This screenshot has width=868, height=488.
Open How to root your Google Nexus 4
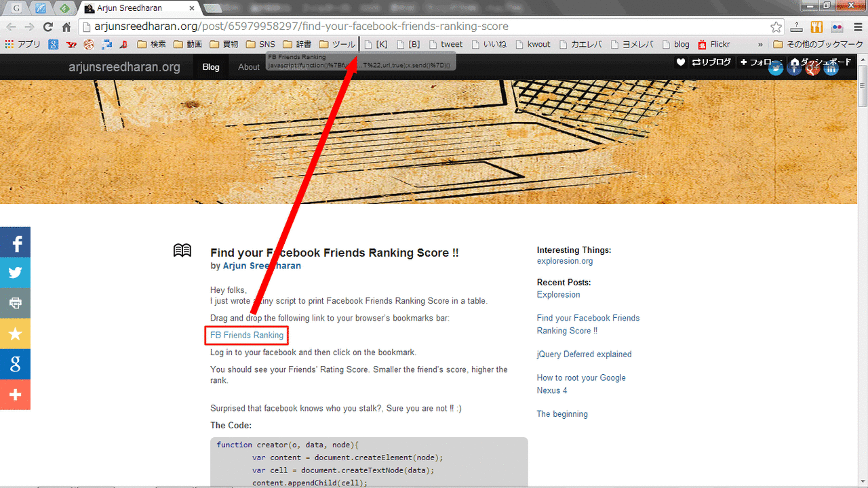tap(581, 384)
